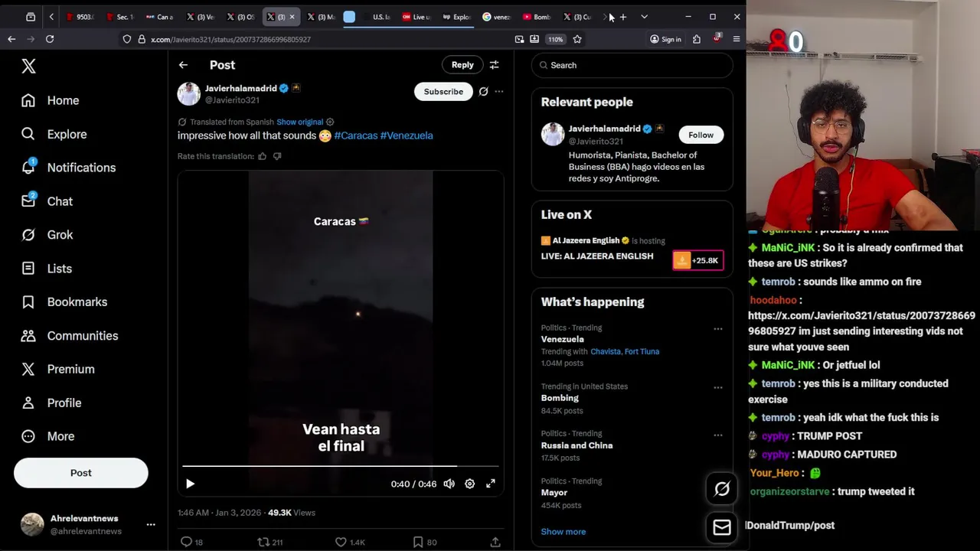This screenshot has width=980, height=551.
Task: Rate the translation with thumbs up
Action: point(262,156)
